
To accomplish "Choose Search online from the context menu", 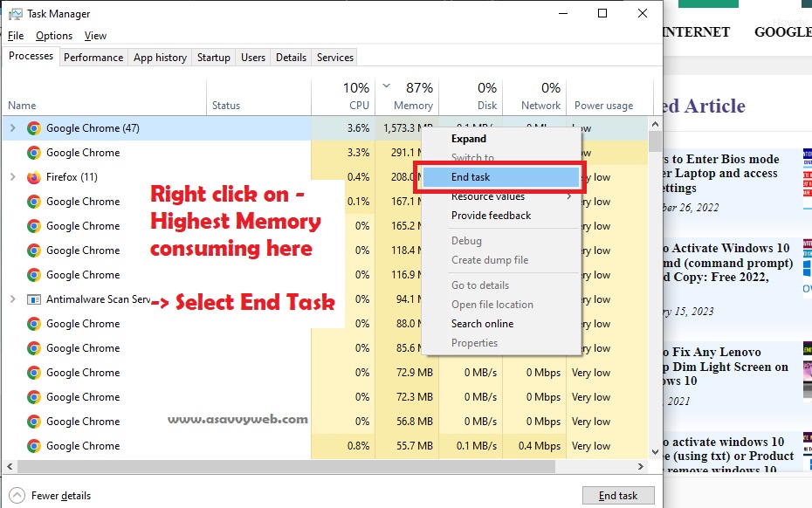I will pos(482,324).
